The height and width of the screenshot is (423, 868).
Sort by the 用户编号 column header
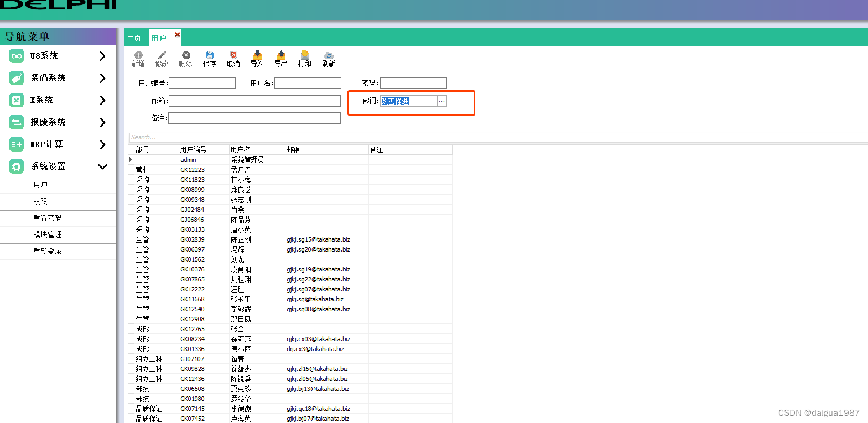pos(204,149)
